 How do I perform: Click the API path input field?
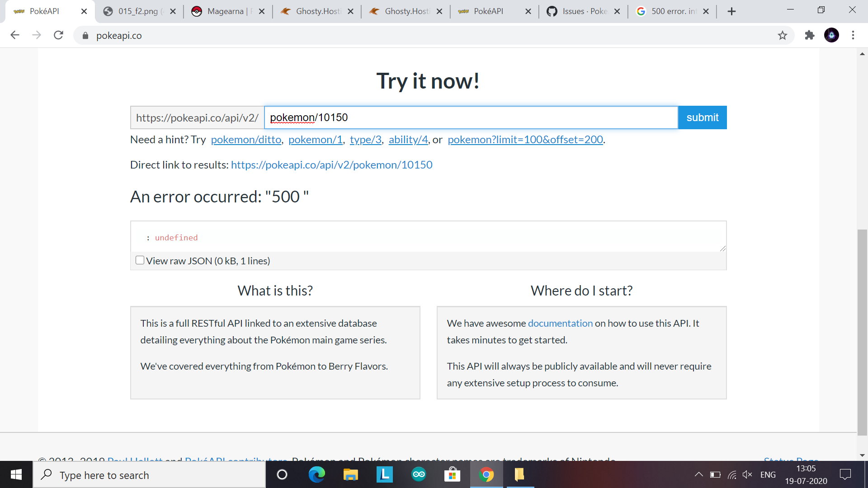pyautogui.click(x=471, y=117)
